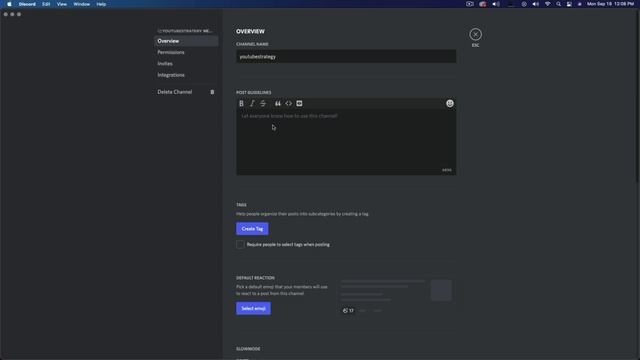Insert inline code formatting in guidelines

tap(289, 104)
